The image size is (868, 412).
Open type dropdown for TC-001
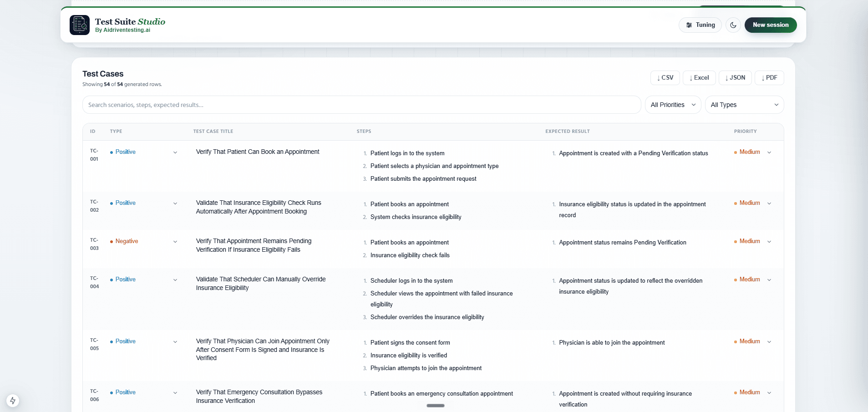[144, 152]
